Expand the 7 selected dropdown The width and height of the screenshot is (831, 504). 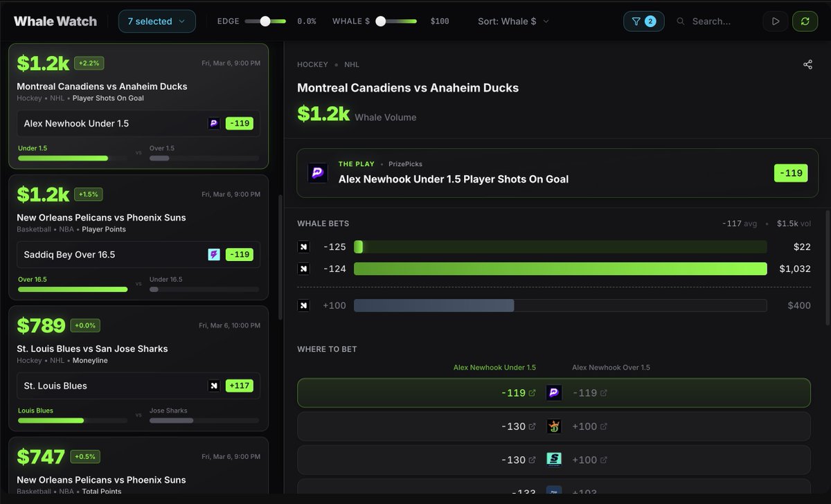(x=157, y=21)
